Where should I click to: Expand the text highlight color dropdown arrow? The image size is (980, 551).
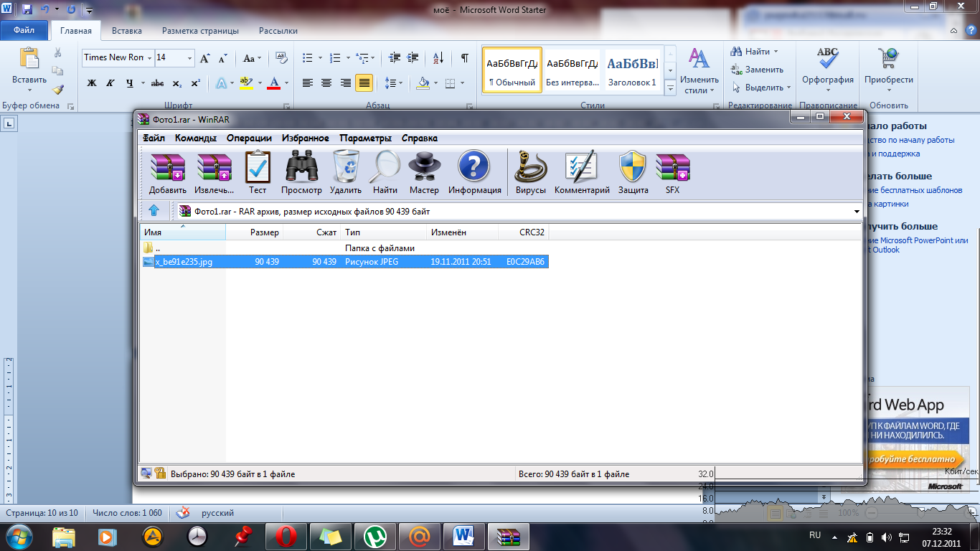(x=260, y=83)
